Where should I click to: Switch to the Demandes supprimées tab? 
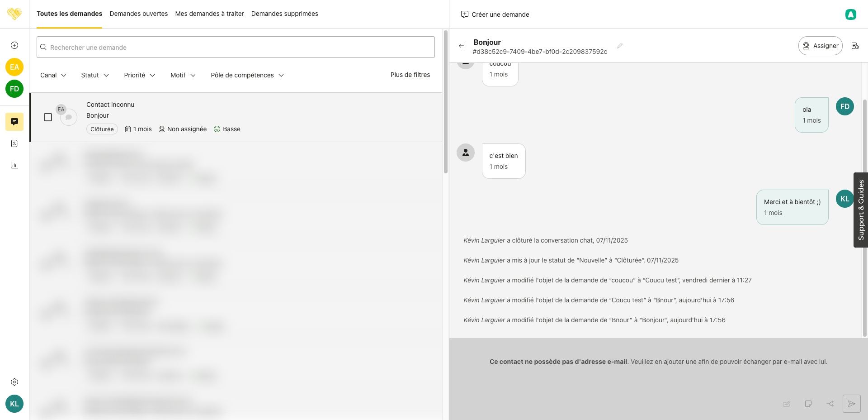[284, 14]
